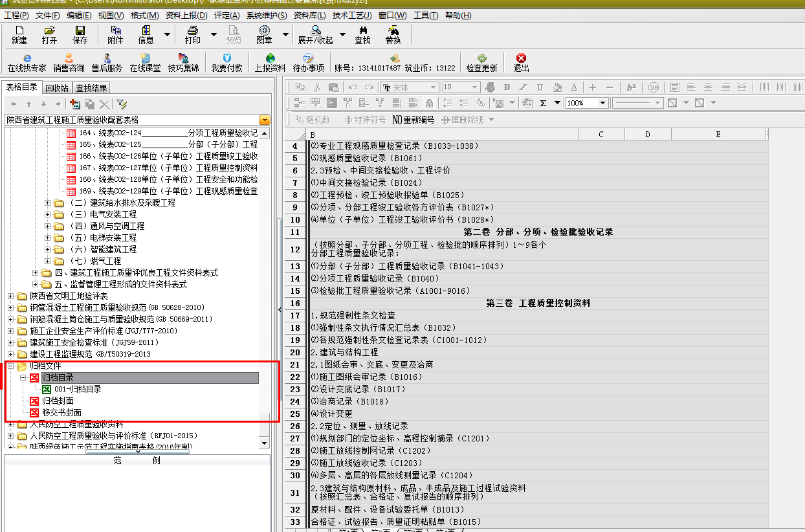Click the 退出 exit icon
Viewport: 805px width, 532px height.
521,62
